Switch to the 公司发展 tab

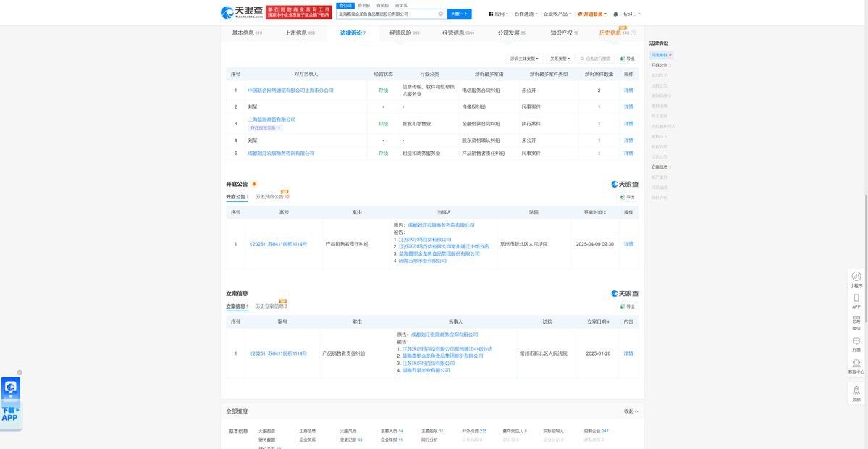pos(512,33)
